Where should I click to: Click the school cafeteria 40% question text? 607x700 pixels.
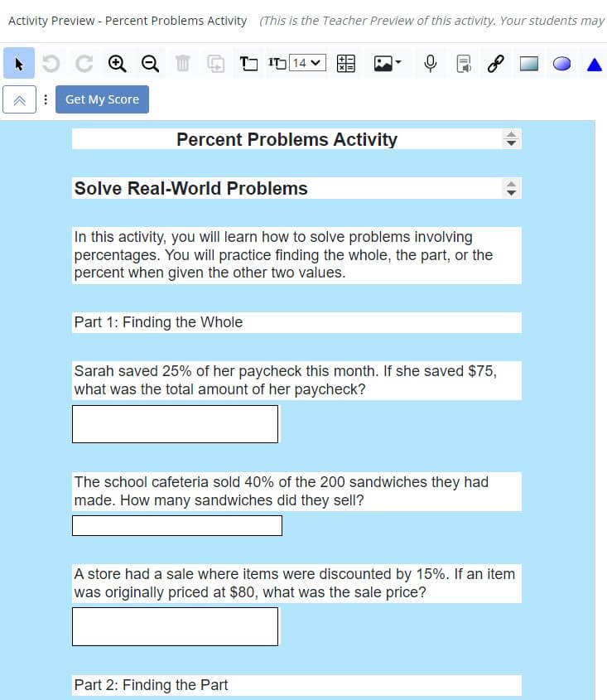tap(296, 491)
